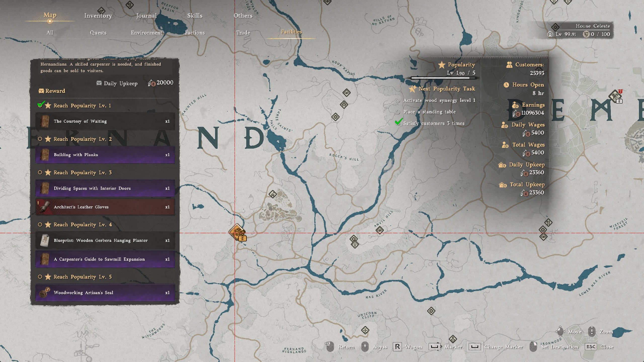Click the Earnings money bag icon

click(515, 105)
